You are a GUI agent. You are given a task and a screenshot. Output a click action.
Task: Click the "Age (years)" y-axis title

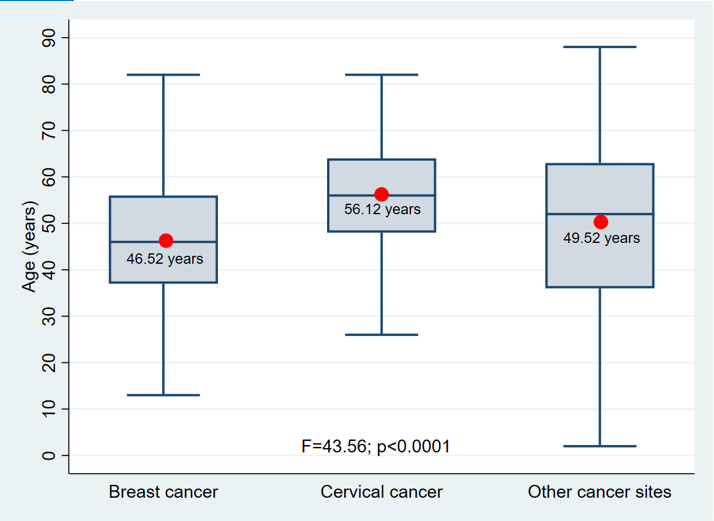click(x=30, y=247)
